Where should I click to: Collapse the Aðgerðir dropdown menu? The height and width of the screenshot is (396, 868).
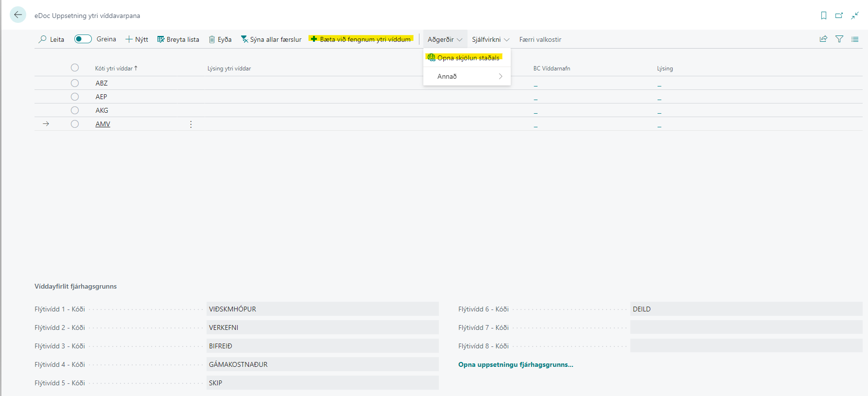point(445,39)
